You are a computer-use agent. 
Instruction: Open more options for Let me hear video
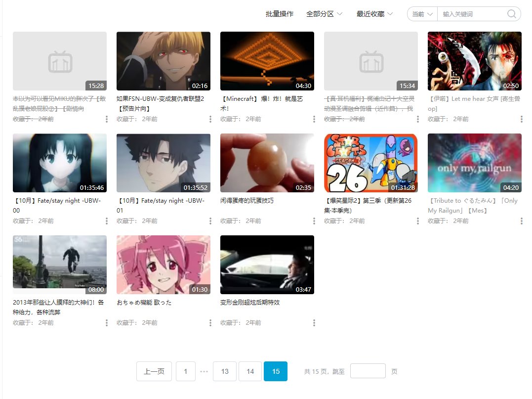pyautogui.click(x=522, y=119)
